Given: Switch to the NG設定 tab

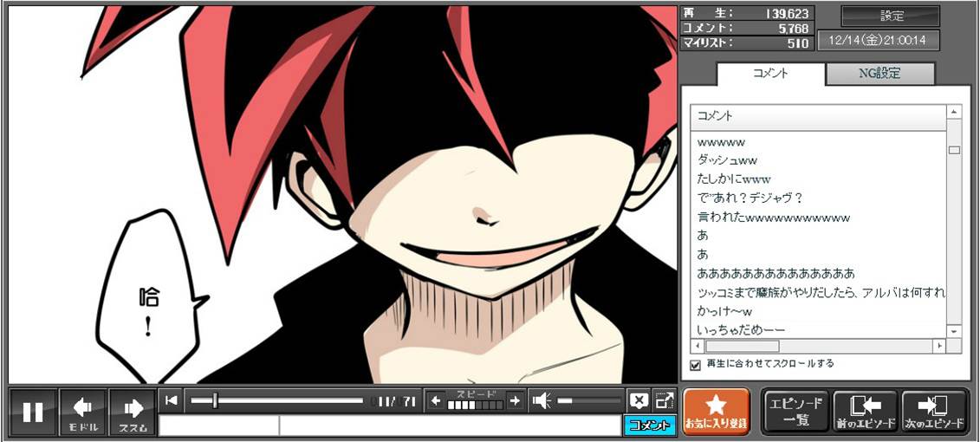Looking at the screenshot, I should click(879, 74).
